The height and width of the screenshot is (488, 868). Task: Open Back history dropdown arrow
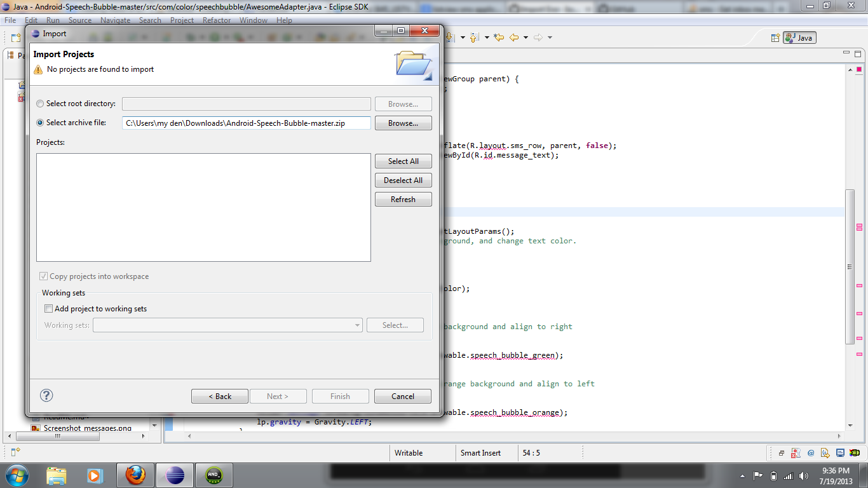pos(526,37)
